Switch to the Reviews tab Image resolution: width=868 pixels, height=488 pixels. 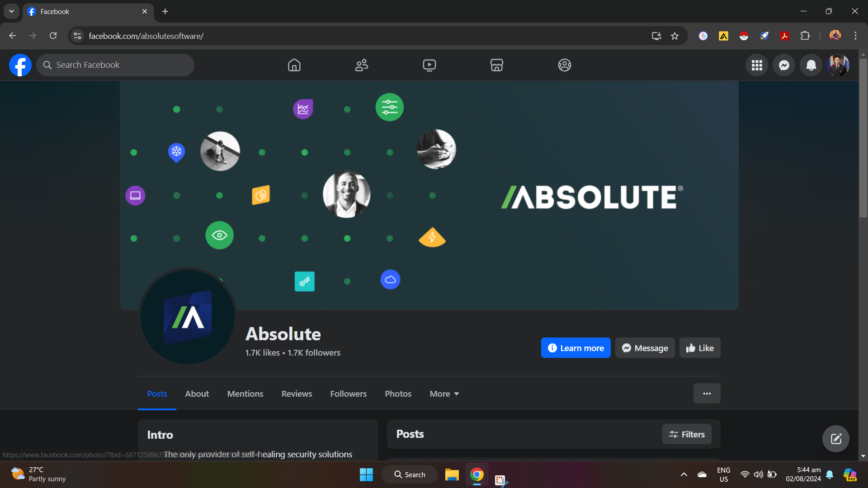pos(297,394)
